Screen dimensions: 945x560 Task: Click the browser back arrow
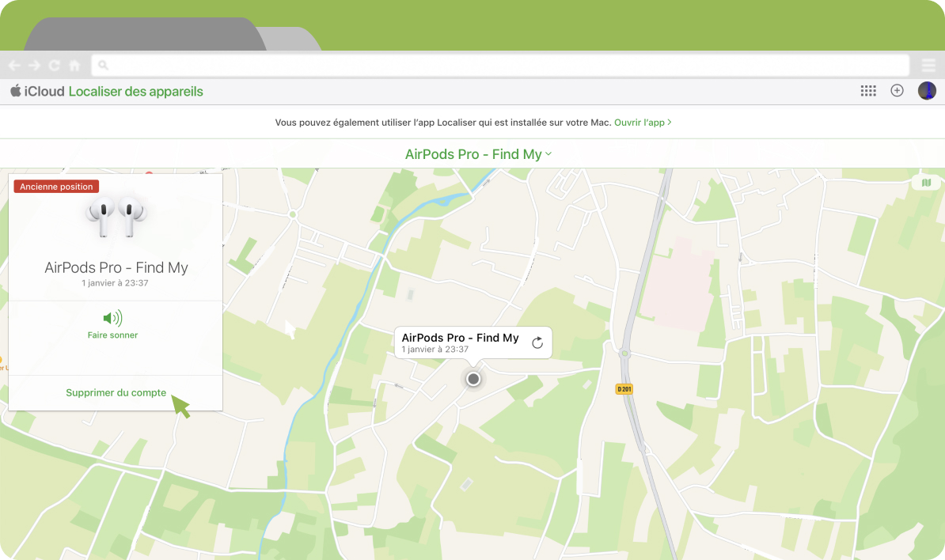point(14,65)
